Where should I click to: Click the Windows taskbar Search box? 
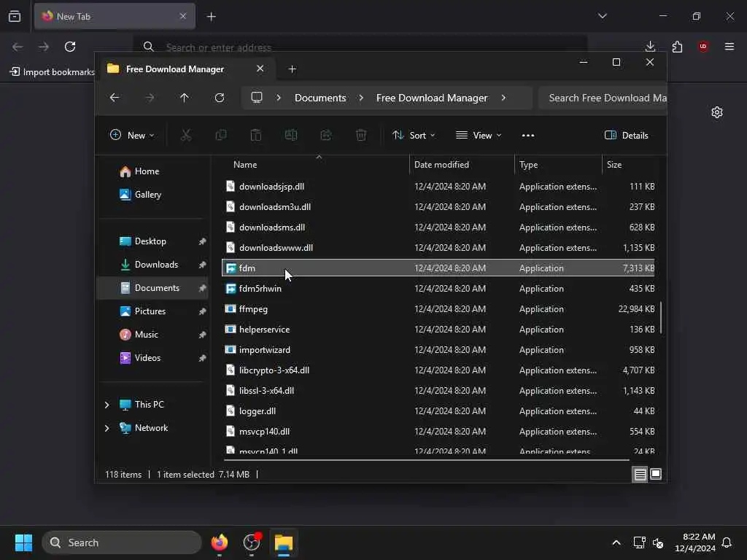click(x=122, y=542)
